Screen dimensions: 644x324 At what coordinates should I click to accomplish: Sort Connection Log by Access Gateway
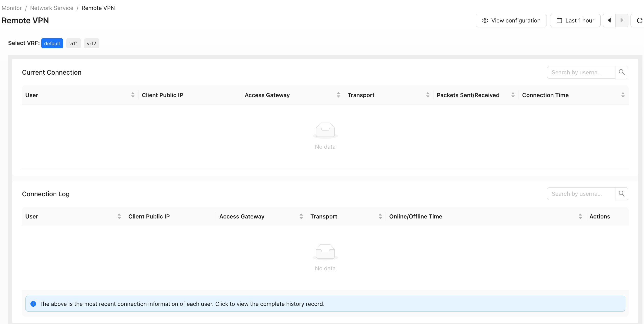coord(301,216)
